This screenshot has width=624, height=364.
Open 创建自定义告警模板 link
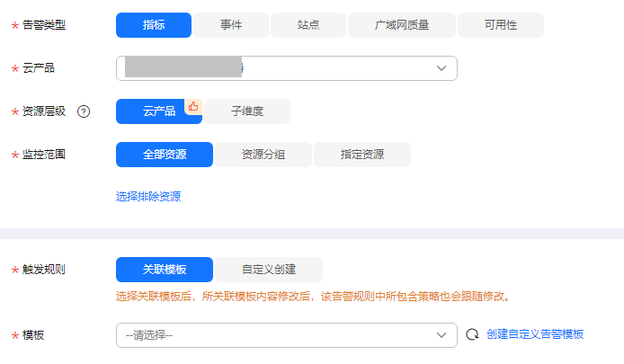coord(535,334)
